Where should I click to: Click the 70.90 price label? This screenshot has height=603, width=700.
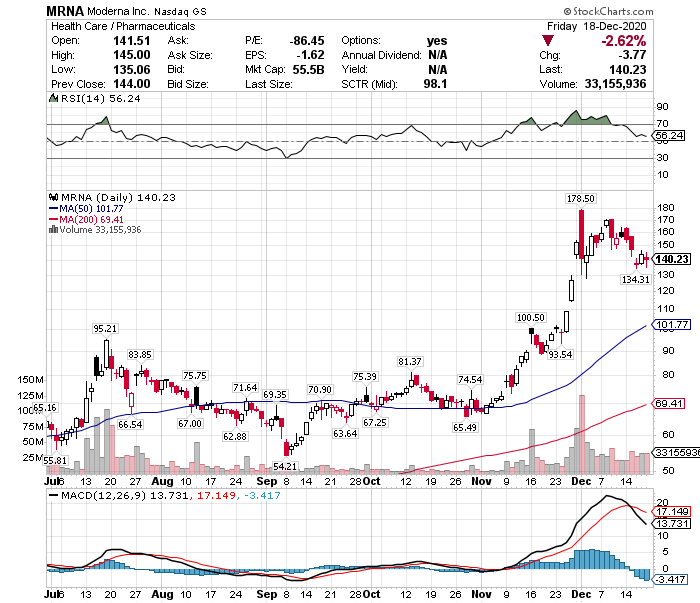click(x=320, y=390)
